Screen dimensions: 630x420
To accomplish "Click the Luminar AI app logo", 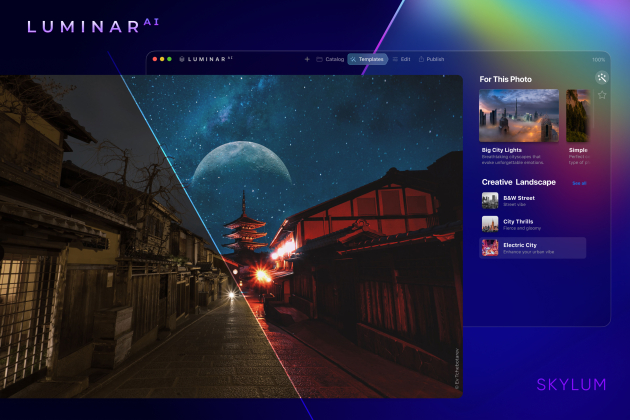I will click(x=206, y=59).
